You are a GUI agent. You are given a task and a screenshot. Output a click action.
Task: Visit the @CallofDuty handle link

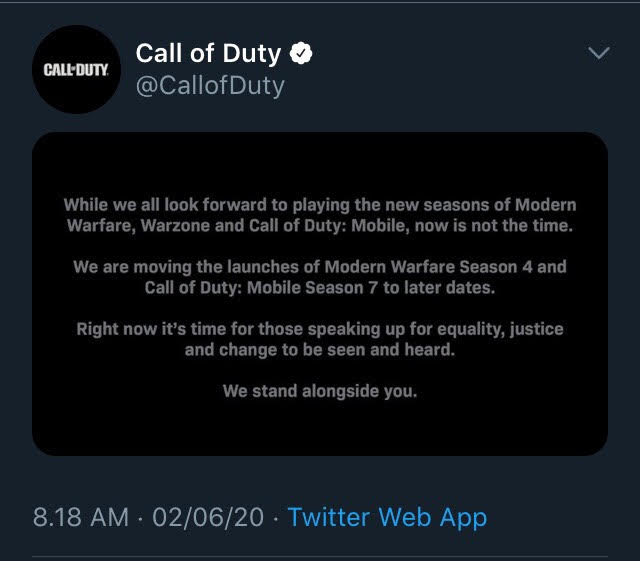(x=210, y=86)
